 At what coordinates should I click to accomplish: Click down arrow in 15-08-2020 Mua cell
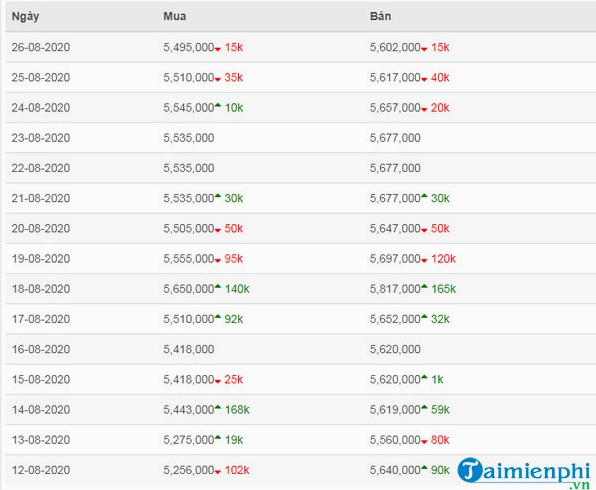point(218,381)
